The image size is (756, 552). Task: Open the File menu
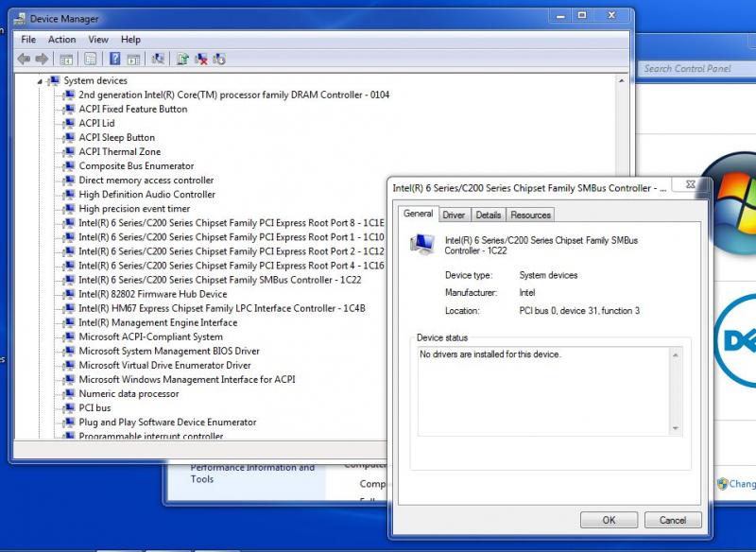(x=28, y=40)
